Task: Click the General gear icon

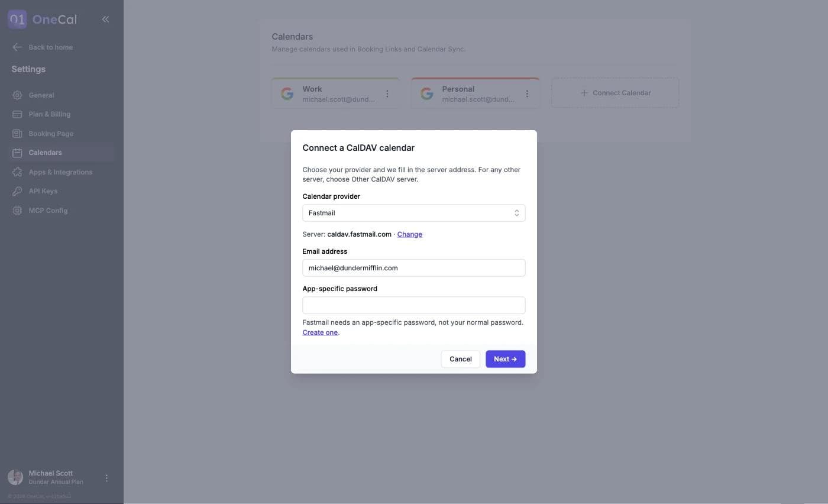Action: point(17,95)
